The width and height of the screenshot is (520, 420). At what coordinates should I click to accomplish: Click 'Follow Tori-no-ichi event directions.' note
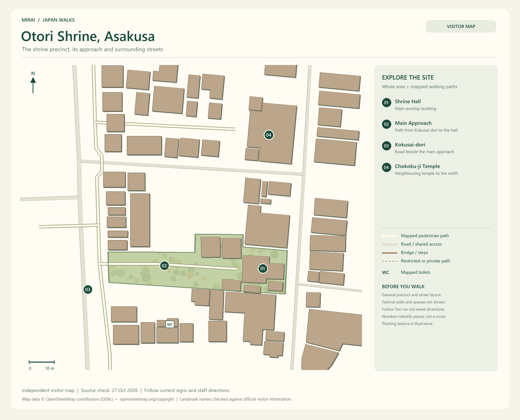413,309
